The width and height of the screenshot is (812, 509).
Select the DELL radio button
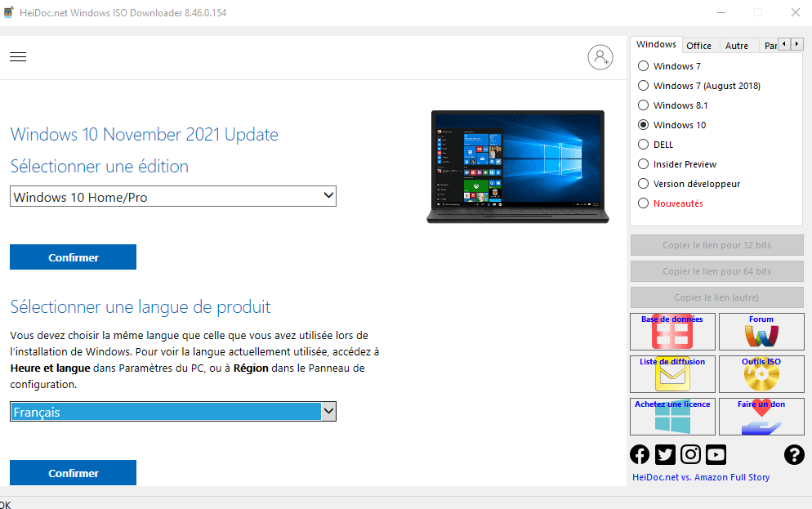click(x=643, y=145)
